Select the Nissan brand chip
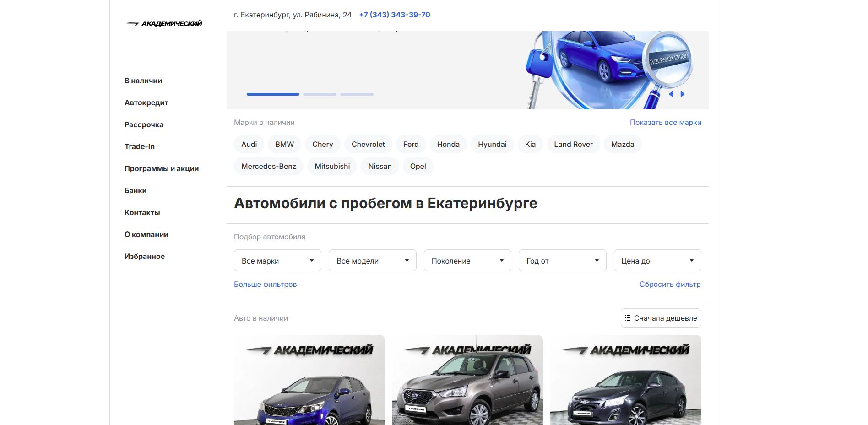The image size is (868, 425). 380,166
